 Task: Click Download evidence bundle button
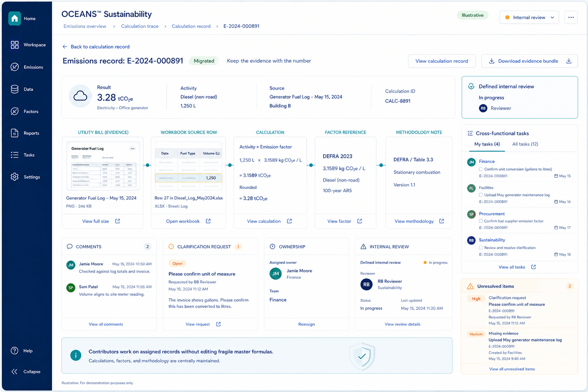[530, 61]
